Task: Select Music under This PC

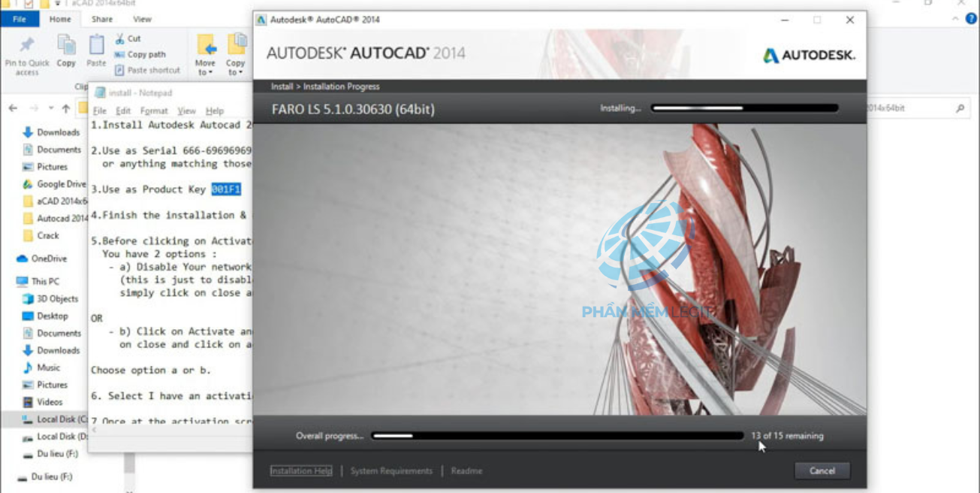Action: point(41,367)
